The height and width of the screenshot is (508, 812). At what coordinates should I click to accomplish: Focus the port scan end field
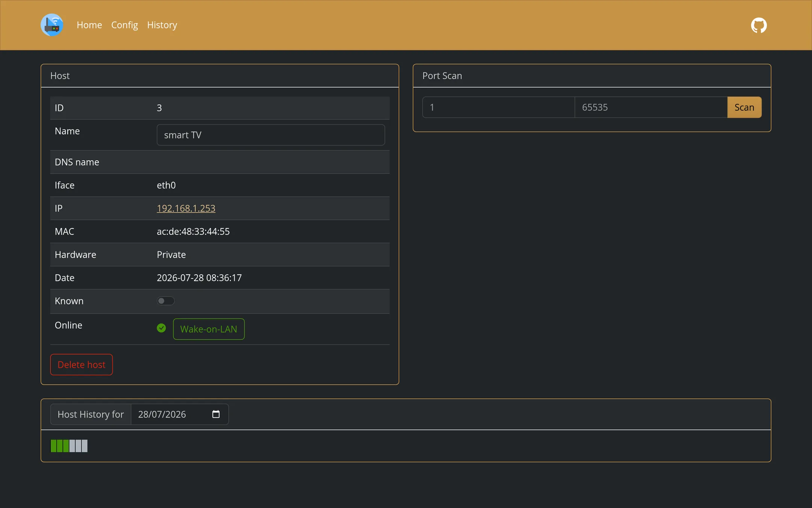click(x=651, y=107)
